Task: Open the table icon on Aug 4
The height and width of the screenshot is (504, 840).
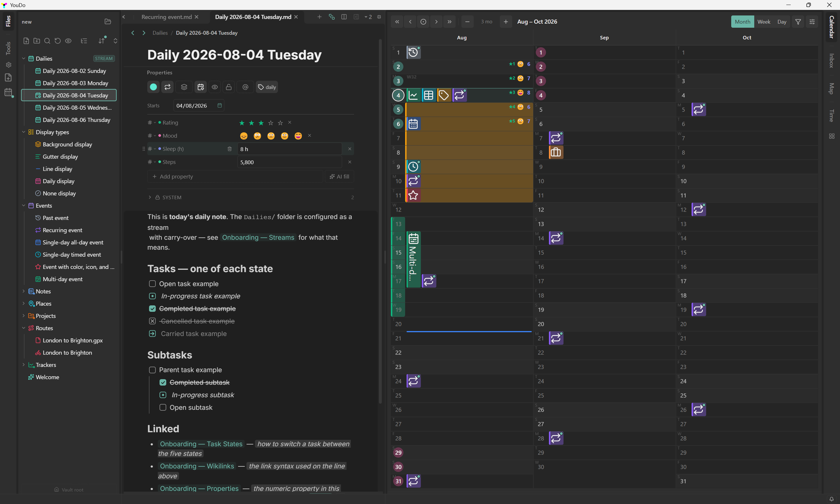Action: click(x=428, y=95)
